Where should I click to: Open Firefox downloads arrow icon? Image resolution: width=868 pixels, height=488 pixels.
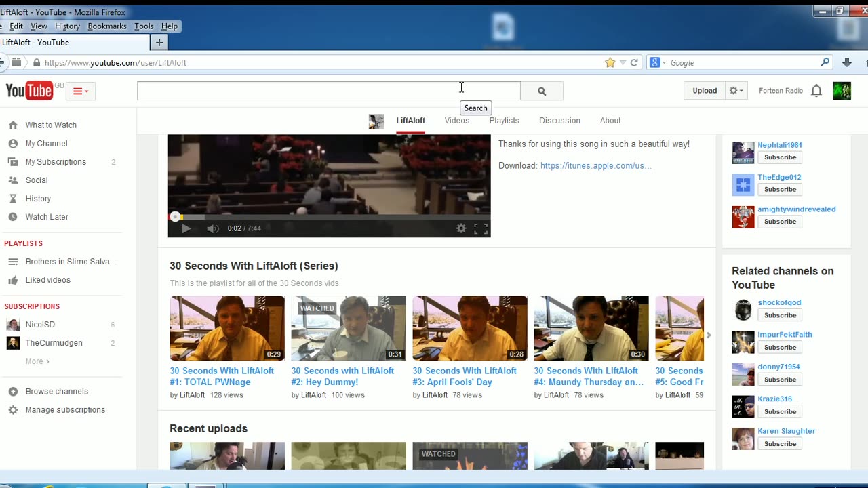pos(846,62)
